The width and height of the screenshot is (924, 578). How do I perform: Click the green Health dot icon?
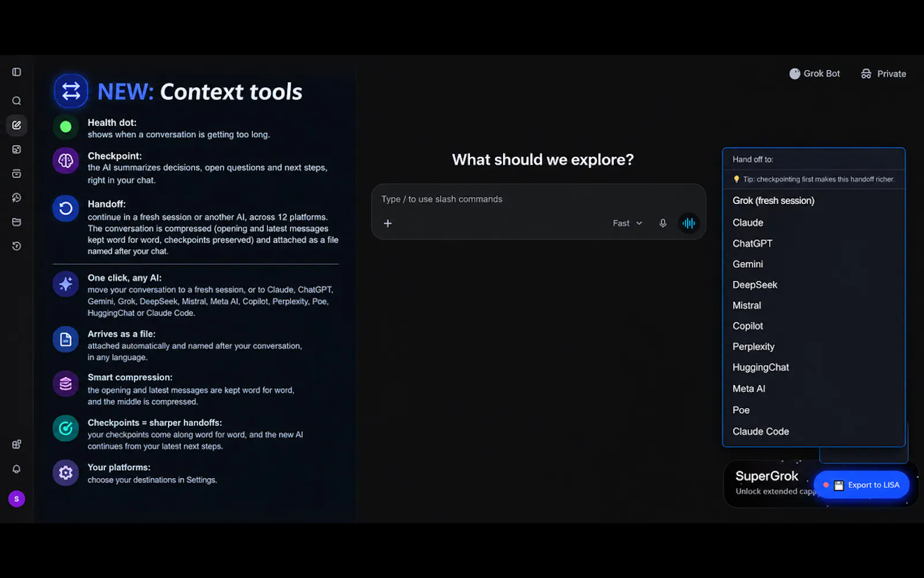(x=66, y=127)
